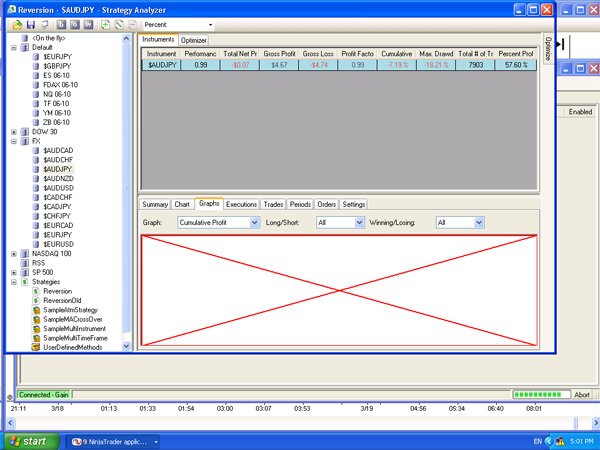The height and width of the screenshot is (450, 600).
Task: Click the $AUDJPY result row's 57.60 % cell
Action: [515, 65]
